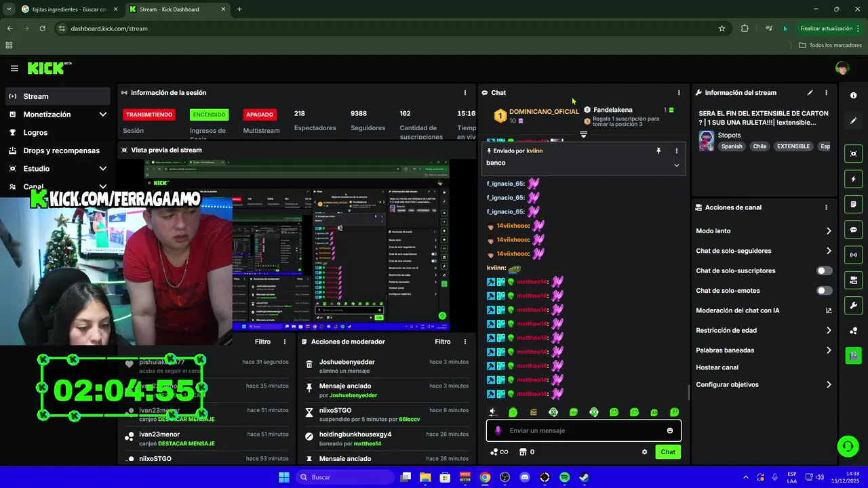This screenshot has width=868, height=488.
Task: Edit stream info with the header pencil
Action: (810, 93)
